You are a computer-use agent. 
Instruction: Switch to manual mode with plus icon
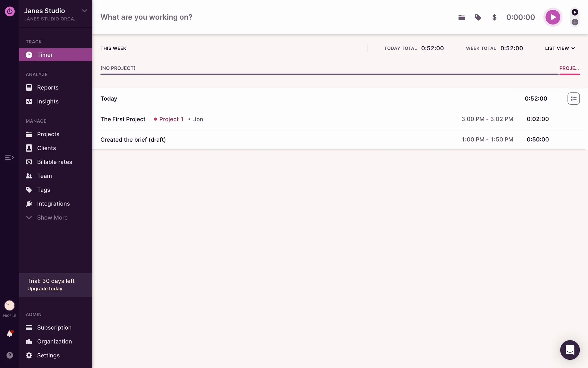(x=575, y=22)
